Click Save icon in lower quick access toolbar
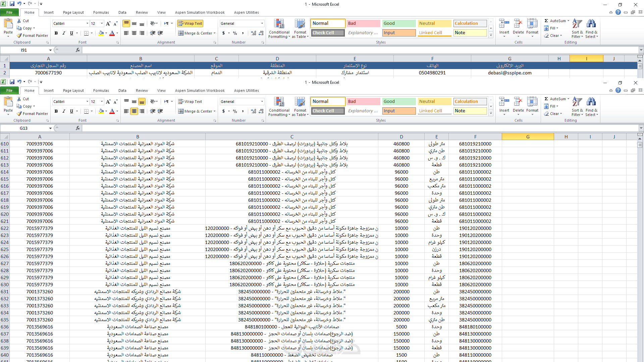644x362 pixels. 12,82
